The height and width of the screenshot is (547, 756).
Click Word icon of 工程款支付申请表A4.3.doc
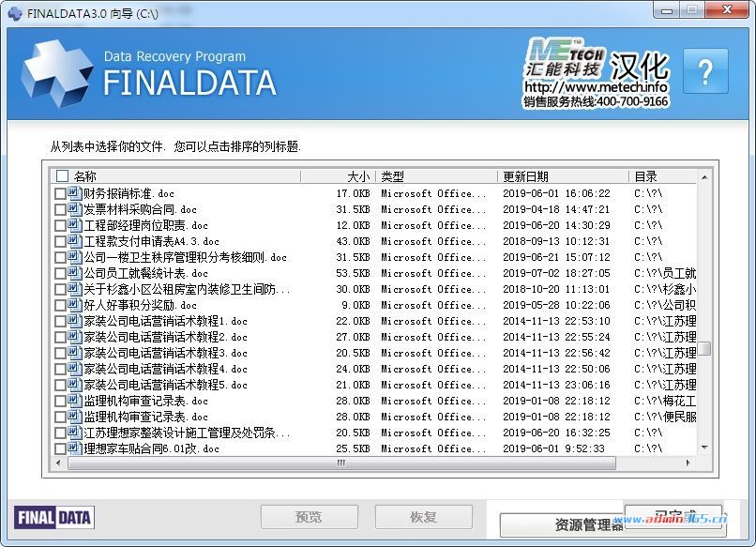point(74,241)
